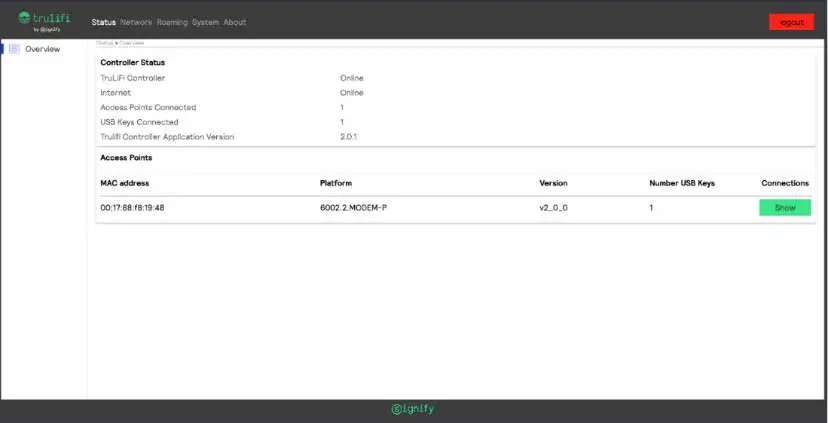Open the System menu
This screenshot has width=828, height=423.
tap(205, 22)
